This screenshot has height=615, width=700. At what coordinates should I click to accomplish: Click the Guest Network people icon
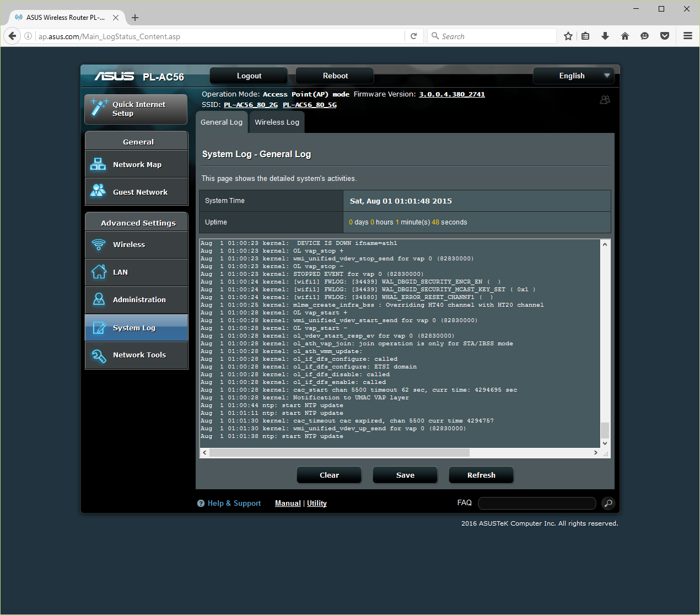[x=98, y=191]
